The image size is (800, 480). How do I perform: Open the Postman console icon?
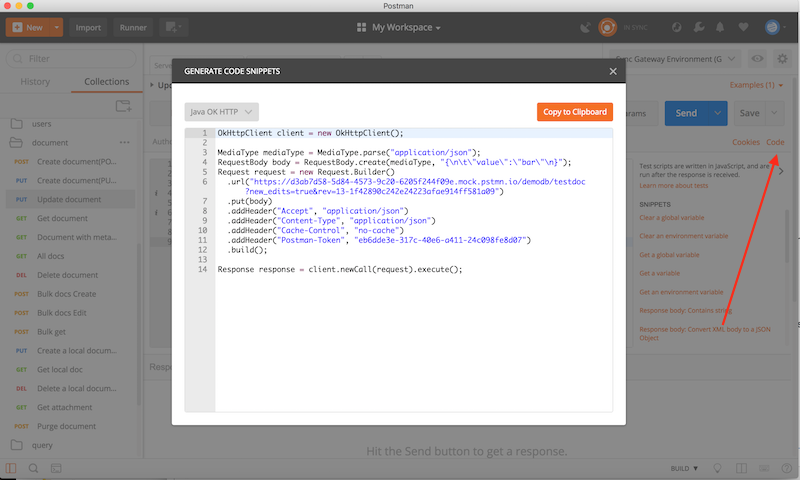56,468
